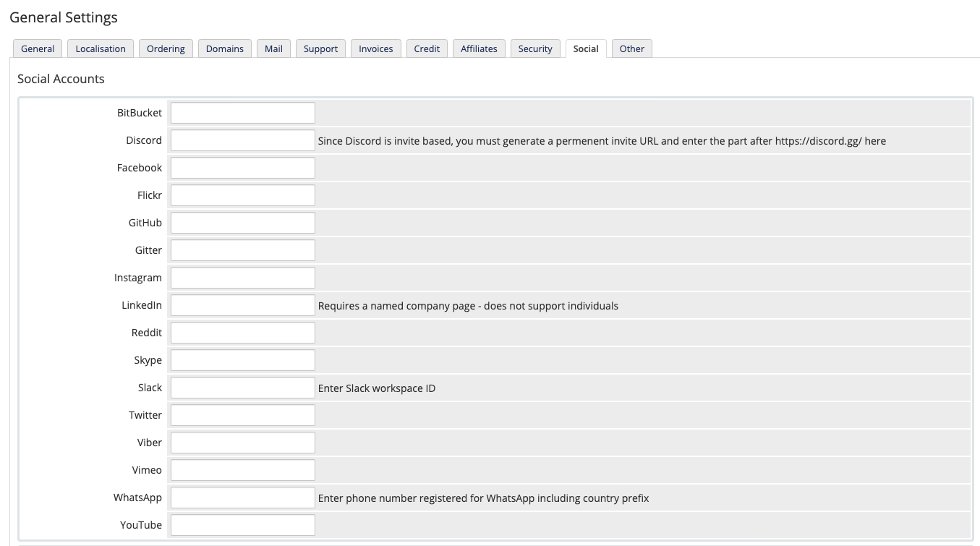Focus the BitBucket input field

point(243,113)
